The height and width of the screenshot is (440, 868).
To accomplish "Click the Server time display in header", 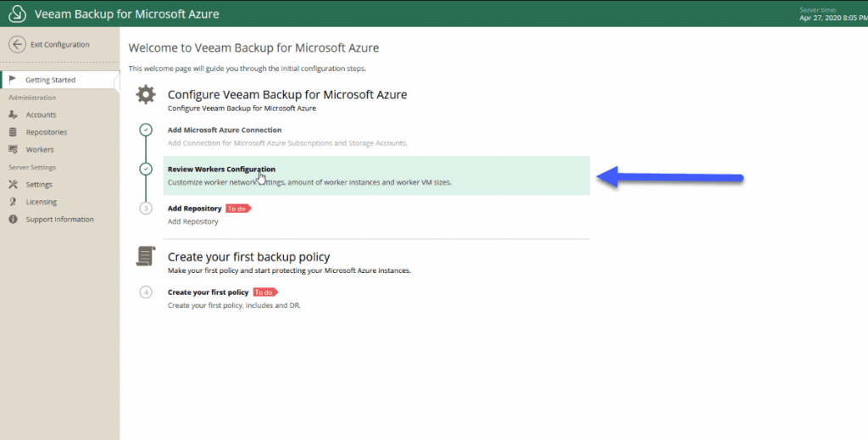I will click(x=833, y=14).
